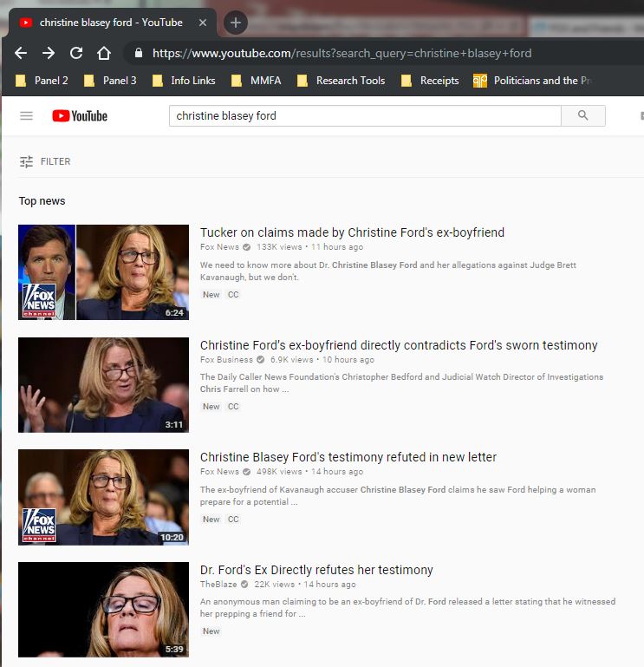The height and width of the screenshot is (667, 644).
Task: Open title Christine Blasey Ford's testimony refuted in new letter
Action: tap(348, 457)
